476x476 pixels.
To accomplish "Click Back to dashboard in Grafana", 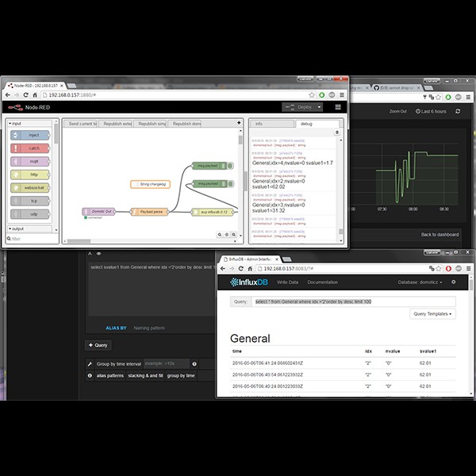I will tap(439, 234).
